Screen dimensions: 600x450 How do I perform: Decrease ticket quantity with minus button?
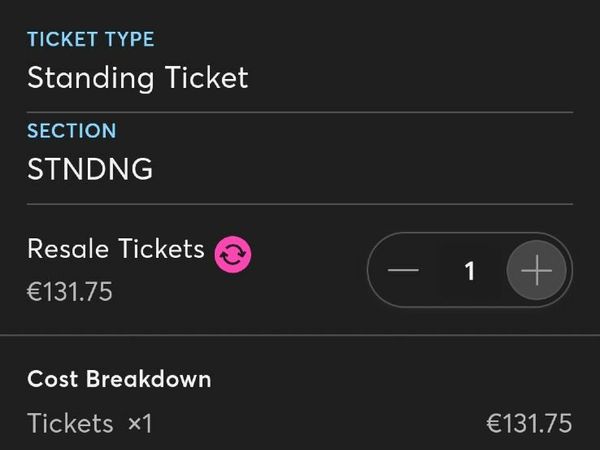403,270
